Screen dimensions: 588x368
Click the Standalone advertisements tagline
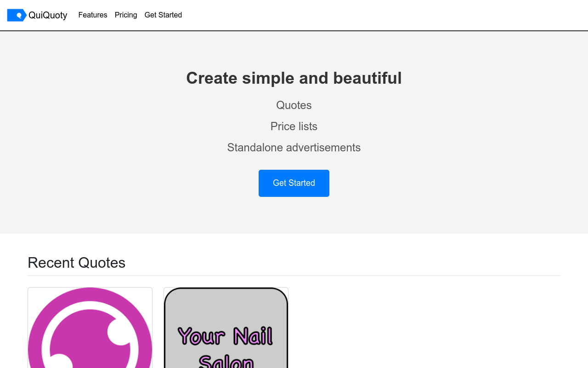(x=294, y=148)
